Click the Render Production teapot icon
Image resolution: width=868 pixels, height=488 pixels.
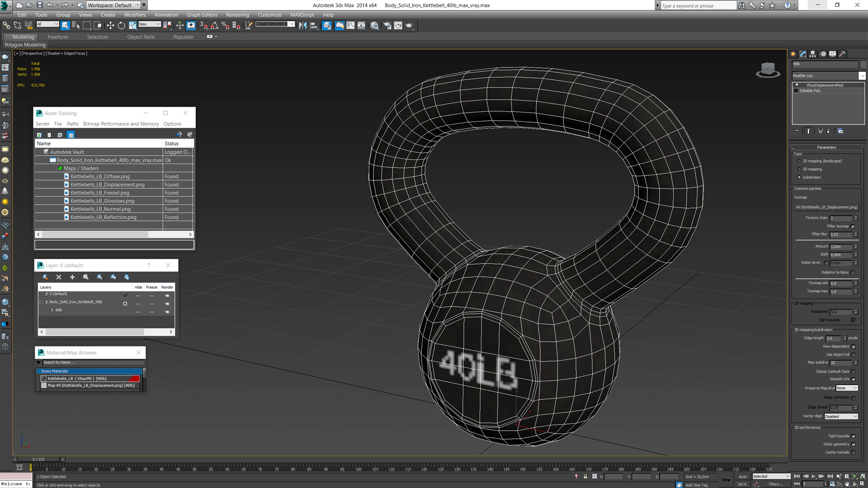point(409,25)
